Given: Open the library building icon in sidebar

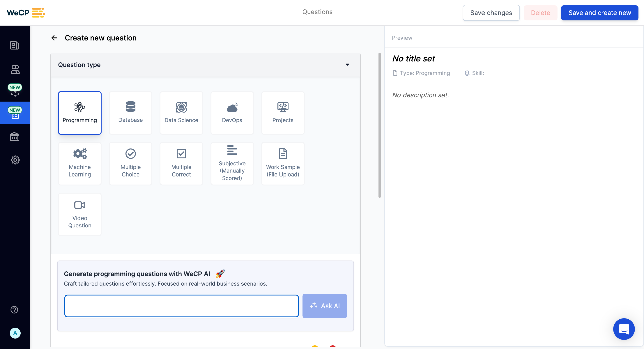Looking at the screenshot, I should [14, 137].
